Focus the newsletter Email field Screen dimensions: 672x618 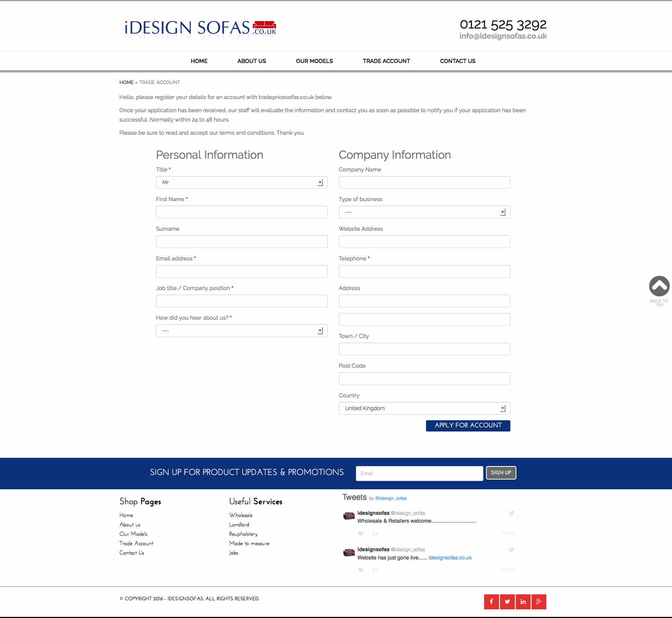pos(419,473)
